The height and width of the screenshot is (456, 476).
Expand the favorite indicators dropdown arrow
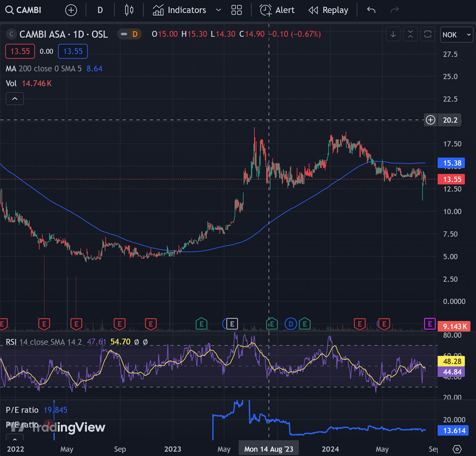[218, 10]
